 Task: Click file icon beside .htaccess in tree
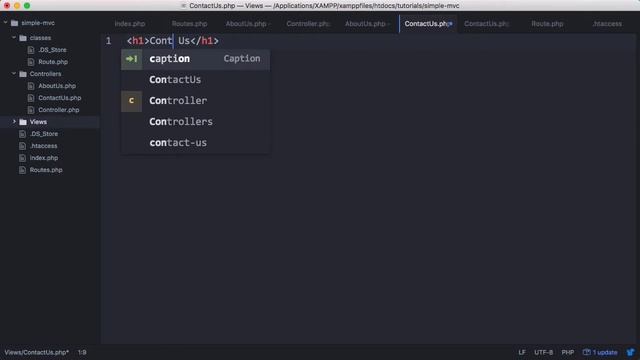coord(22,146)
